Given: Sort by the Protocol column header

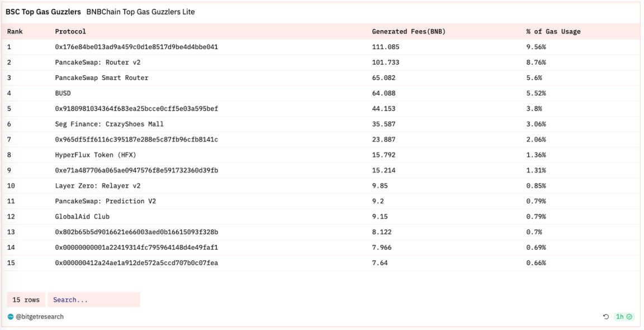Looking at the screenshot, I should tap(70, 32).
